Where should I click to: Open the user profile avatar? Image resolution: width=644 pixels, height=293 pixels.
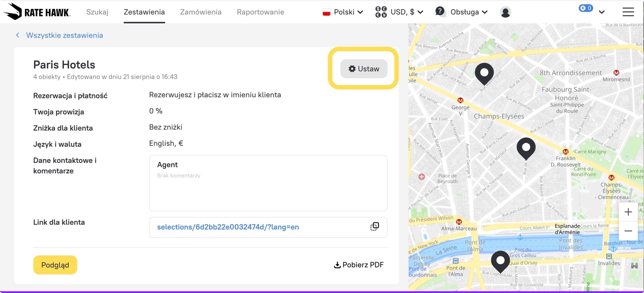click(x=505, y=12)
